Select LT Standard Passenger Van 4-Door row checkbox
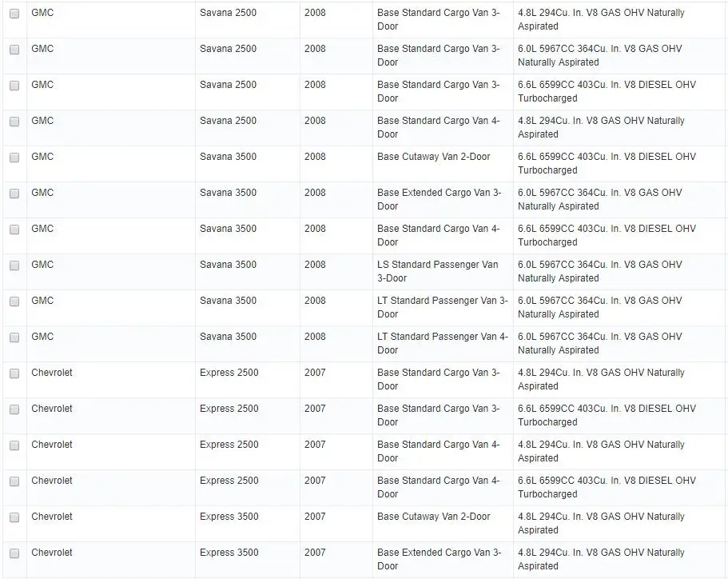The image size is (728, 579). tap(14, 337)
